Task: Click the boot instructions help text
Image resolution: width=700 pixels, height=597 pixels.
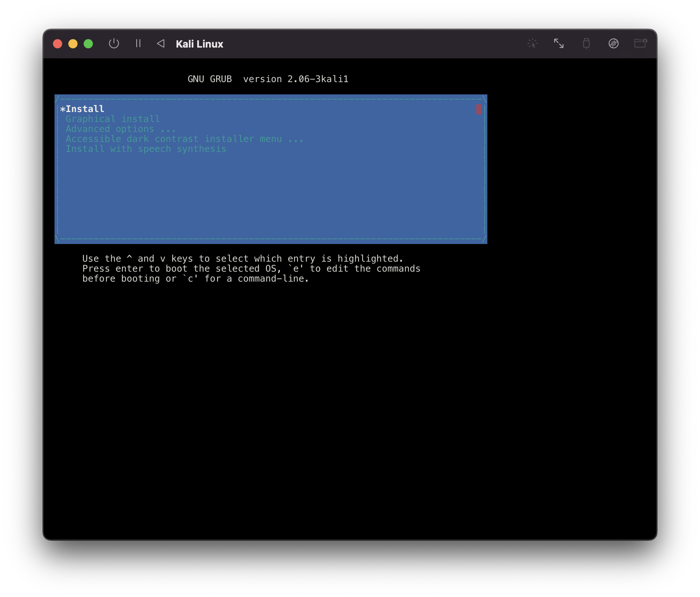Action: 251,269
